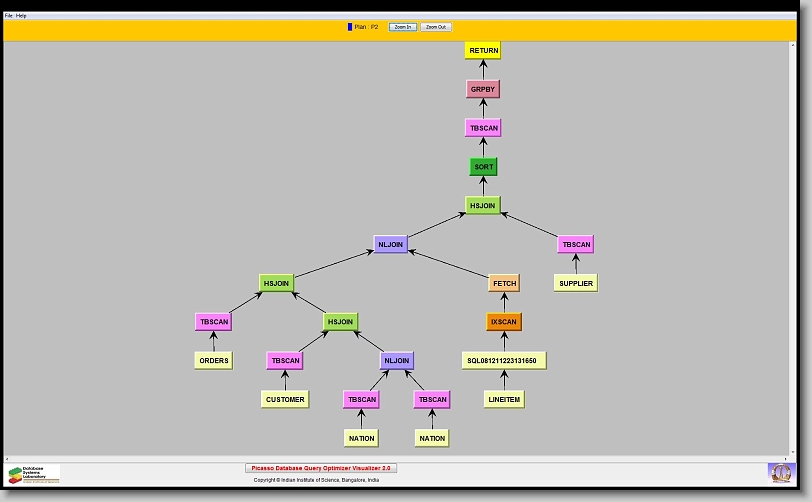This screenshot has height=502, width=812.
Task: Click the Database Systems Laboratory logo
Action: [x=34, y=474]
